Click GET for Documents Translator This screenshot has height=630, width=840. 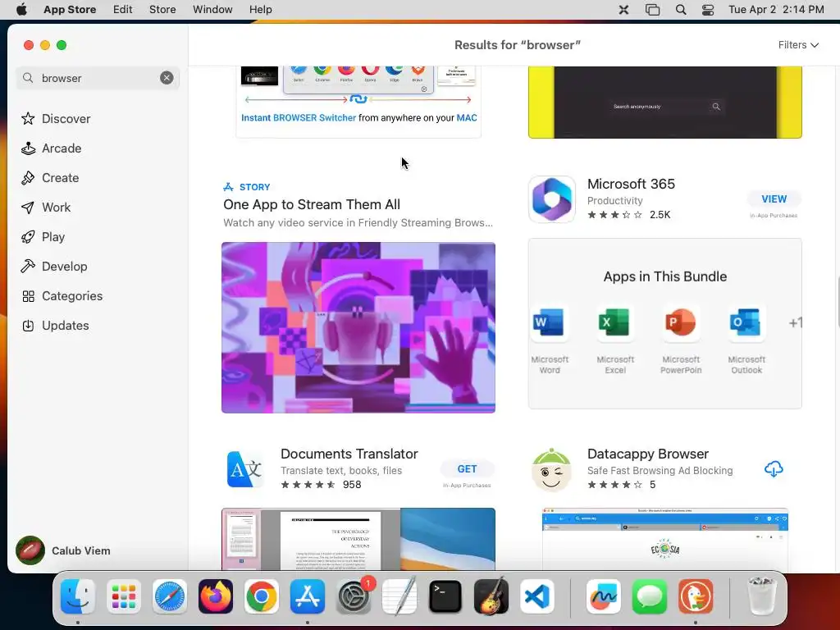click(467, 468)
